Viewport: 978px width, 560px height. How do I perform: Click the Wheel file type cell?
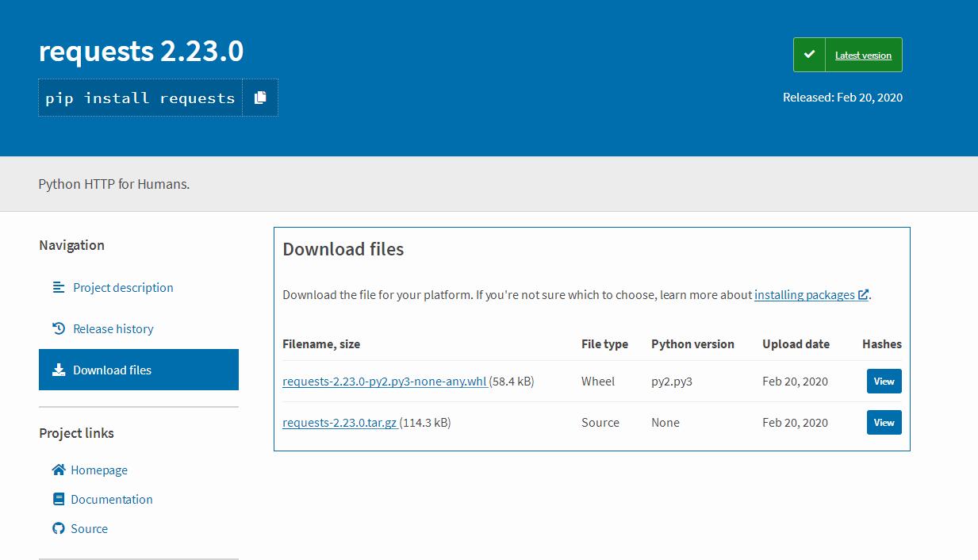(598, 381)
